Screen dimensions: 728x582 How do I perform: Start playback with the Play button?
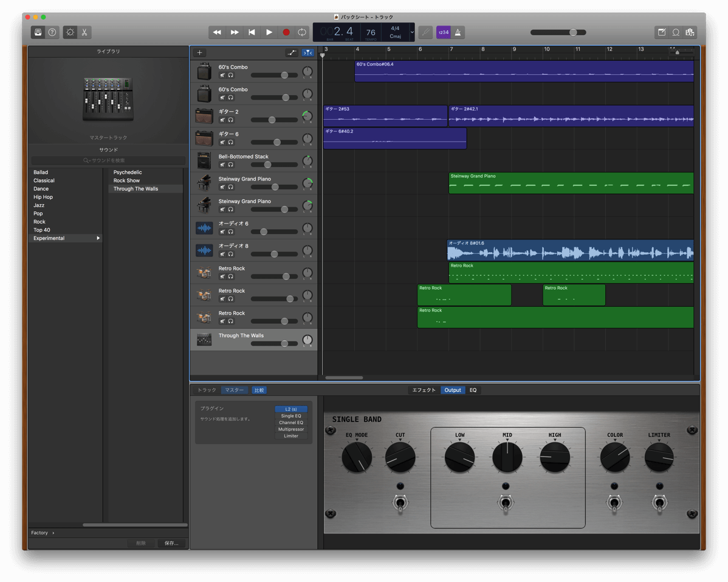[x=269, y=32]
